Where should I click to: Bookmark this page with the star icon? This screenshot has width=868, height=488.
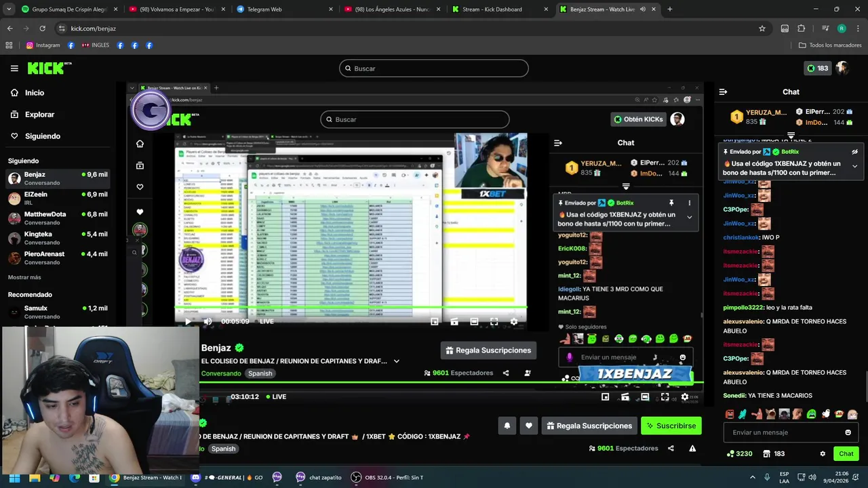point(762,28)
